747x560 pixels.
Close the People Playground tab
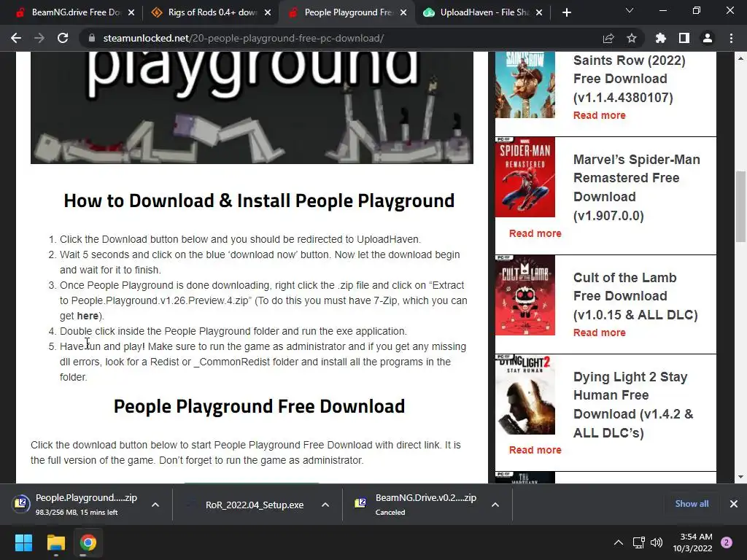(x=403, y=12)
